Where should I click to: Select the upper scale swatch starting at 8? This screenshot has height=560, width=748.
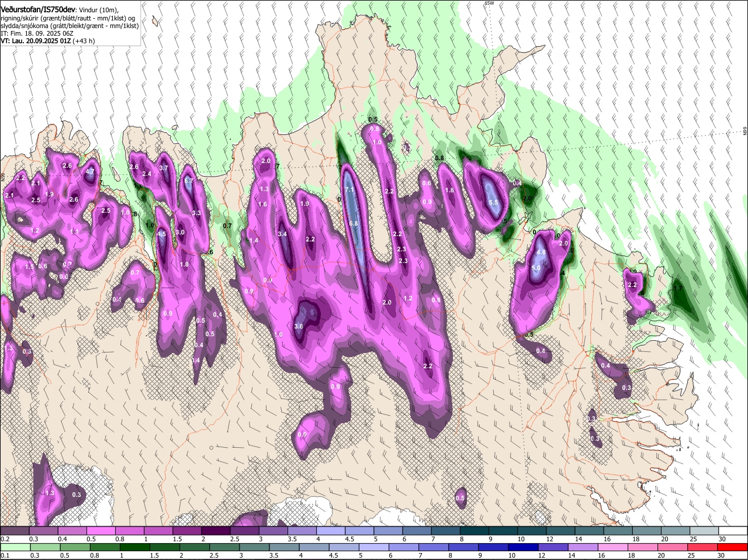coord(474,531)
